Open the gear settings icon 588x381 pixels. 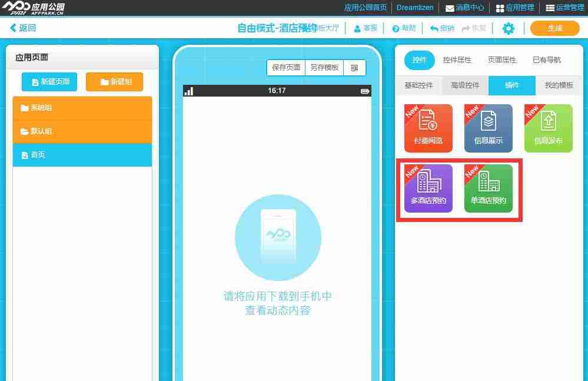pos(508,28)
